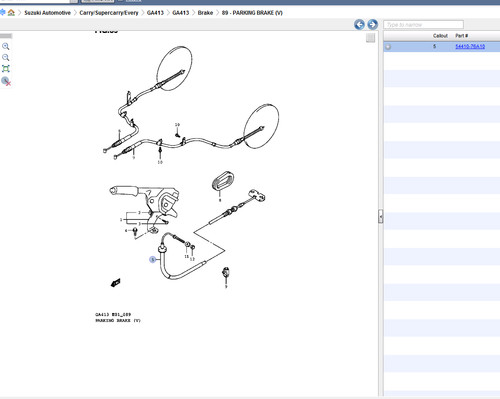Go forward with the blue right arrow
The image size is (500, 399).
point(373,24)
